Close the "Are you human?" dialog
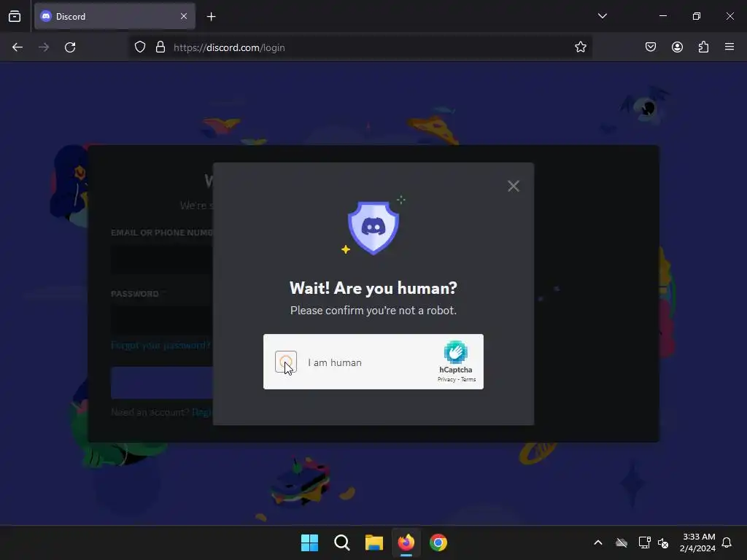 (513, 186)
